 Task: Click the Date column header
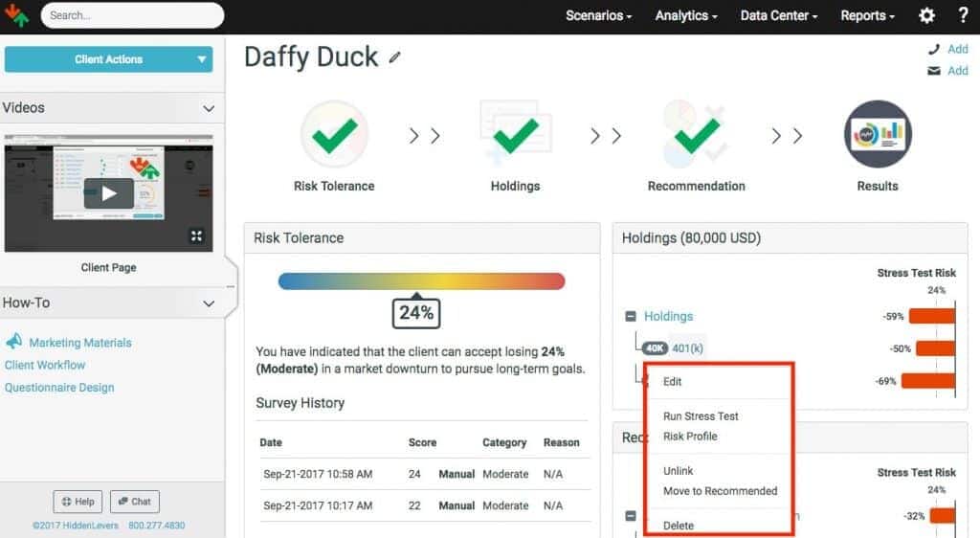pos(271,442)
